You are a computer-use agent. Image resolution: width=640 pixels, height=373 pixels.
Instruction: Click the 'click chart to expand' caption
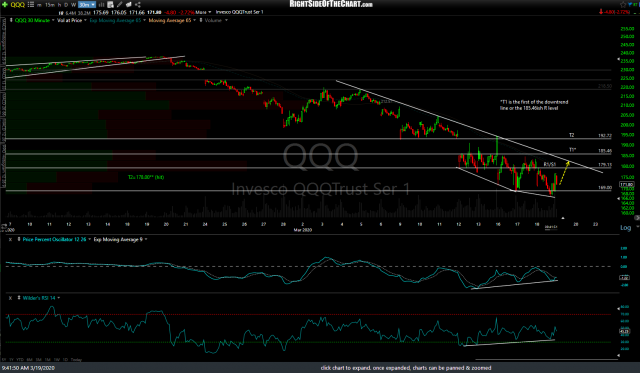(x=406, y=368)
